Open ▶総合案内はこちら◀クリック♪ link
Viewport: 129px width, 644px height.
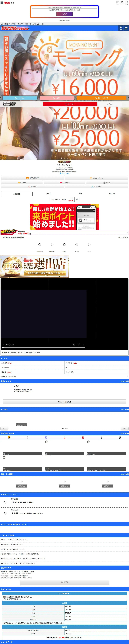pos(12,545)
